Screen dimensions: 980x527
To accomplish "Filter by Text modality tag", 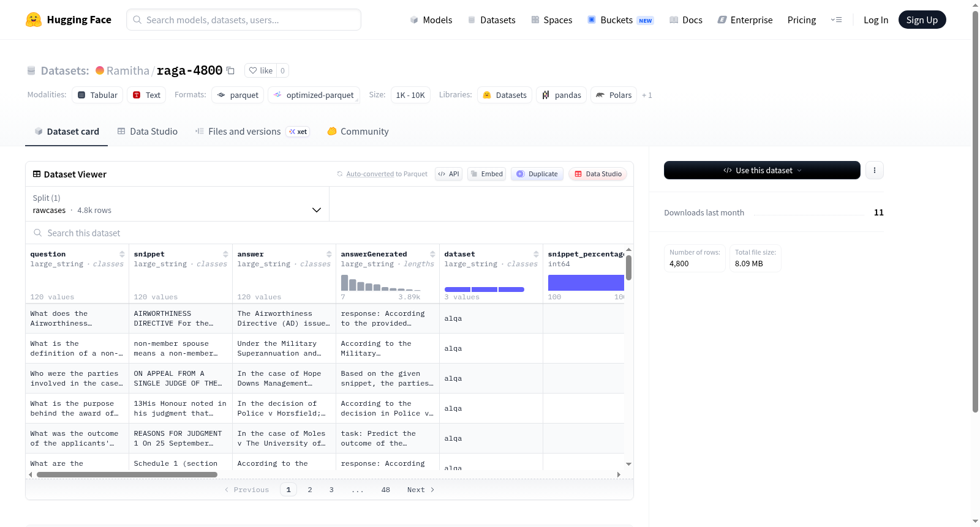I will [x=146, y=95].
